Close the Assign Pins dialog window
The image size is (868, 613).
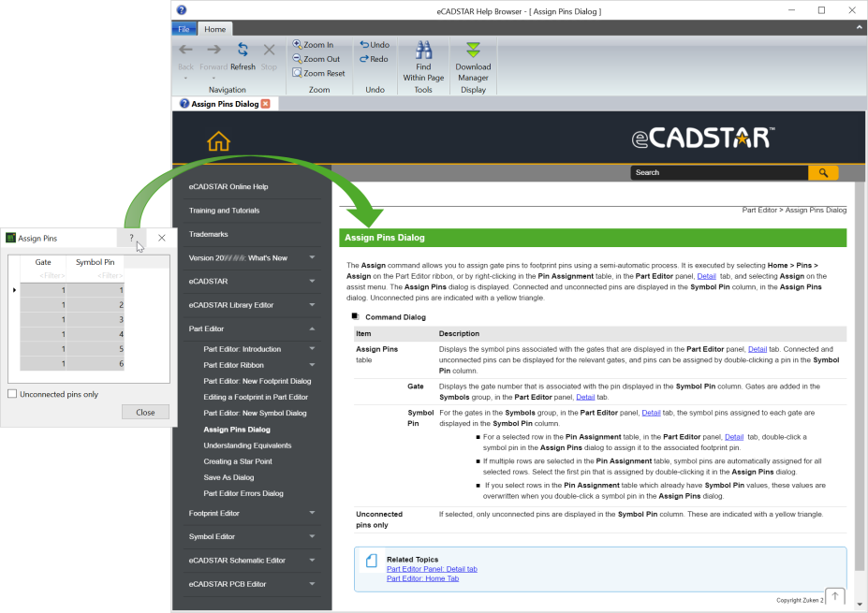pos(162,238)
